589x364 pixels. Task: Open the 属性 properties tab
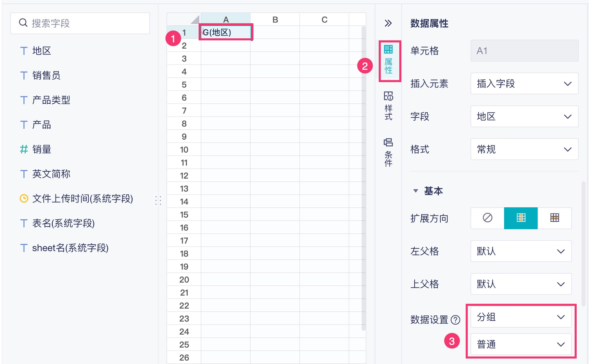(x=388, y=60)
